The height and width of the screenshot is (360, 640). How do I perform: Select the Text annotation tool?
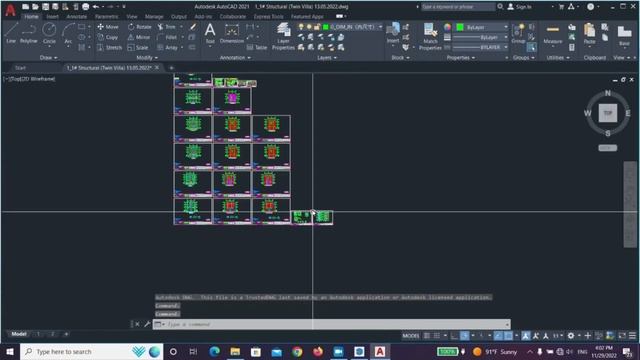tap(210, 33)
